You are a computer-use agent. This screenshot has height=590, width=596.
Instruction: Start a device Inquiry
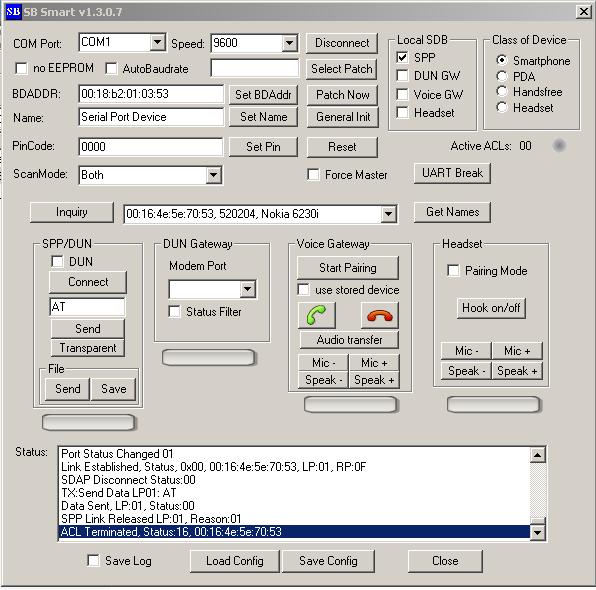(71, 212)
